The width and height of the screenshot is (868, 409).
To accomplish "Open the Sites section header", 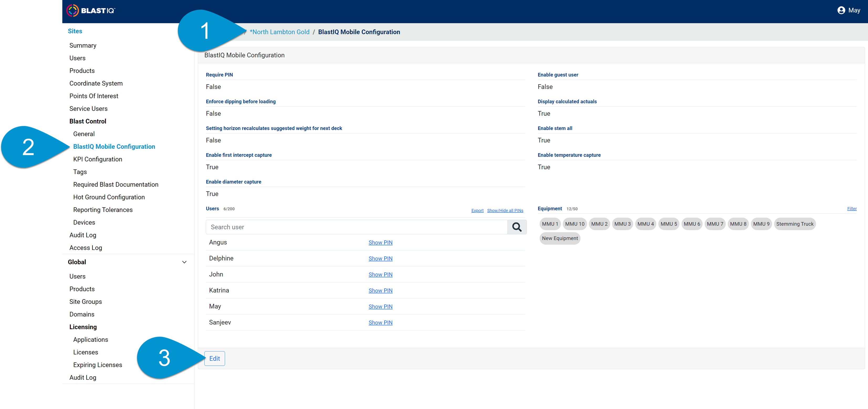I will 75,31.
